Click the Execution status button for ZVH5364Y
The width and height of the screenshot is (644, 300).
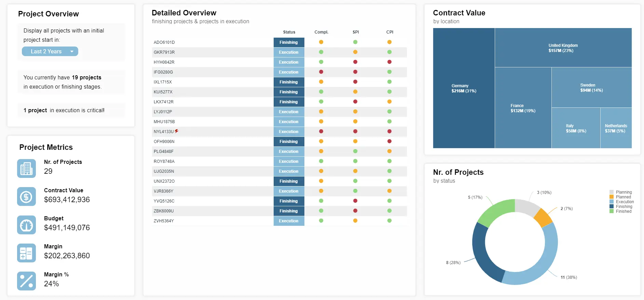[x=289, y=221]
